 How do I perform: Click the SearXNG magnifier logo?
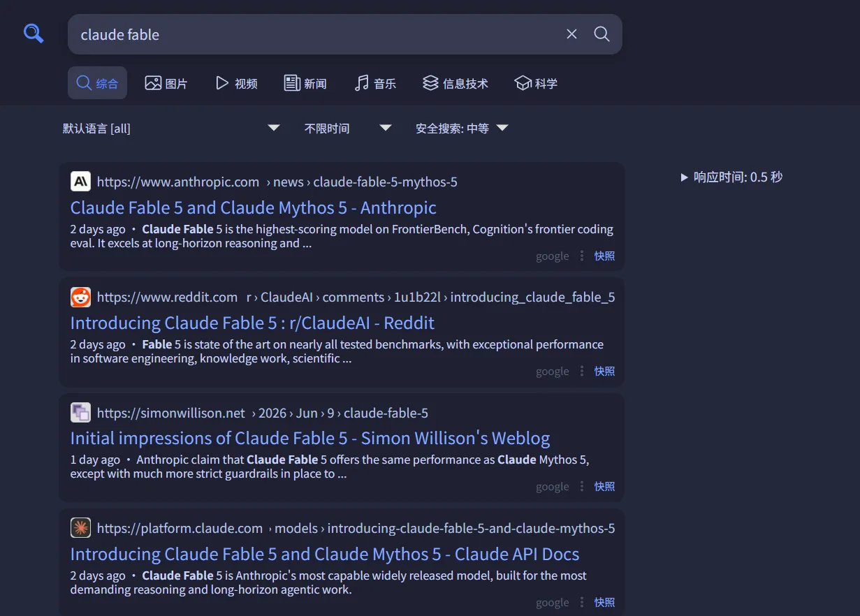[34, 33]
